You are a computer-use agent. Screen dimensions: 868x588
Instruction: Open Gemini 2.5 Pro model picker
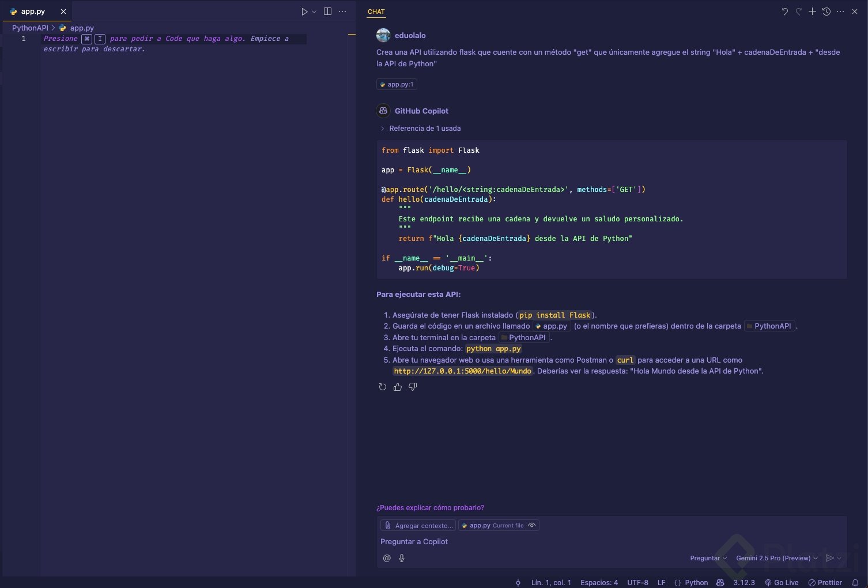[777, 558]
